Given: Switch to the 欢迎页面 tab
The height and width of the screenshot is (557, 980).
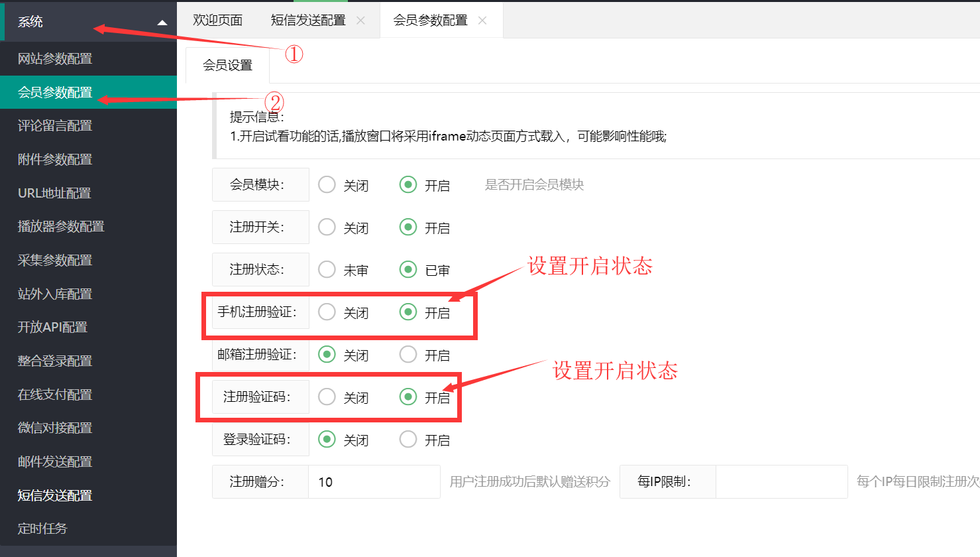Looking at the screenshot, I should coord(217,21).
